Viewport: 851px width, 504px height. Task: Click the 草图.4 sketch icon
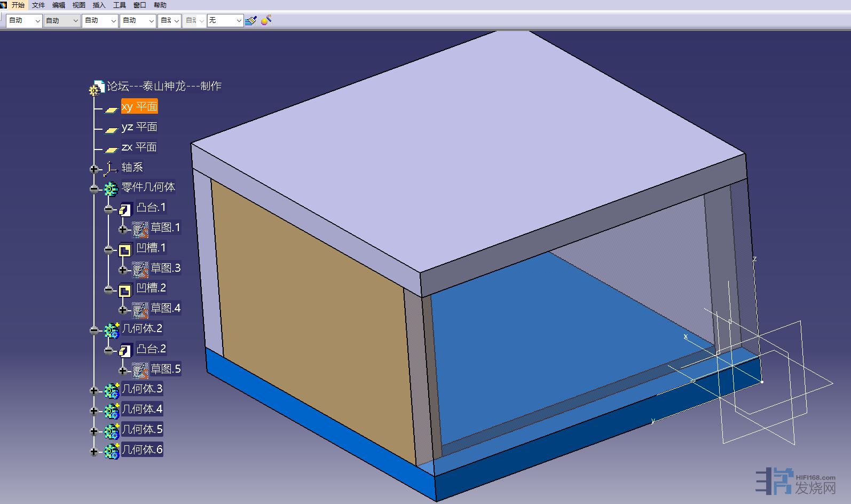140,310
